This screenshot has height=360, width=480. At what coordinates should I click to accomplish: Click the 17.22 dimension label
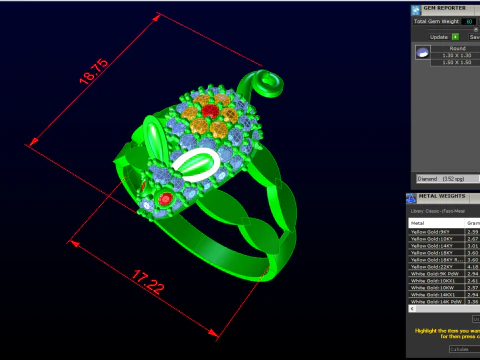click(x=148, y=282)
